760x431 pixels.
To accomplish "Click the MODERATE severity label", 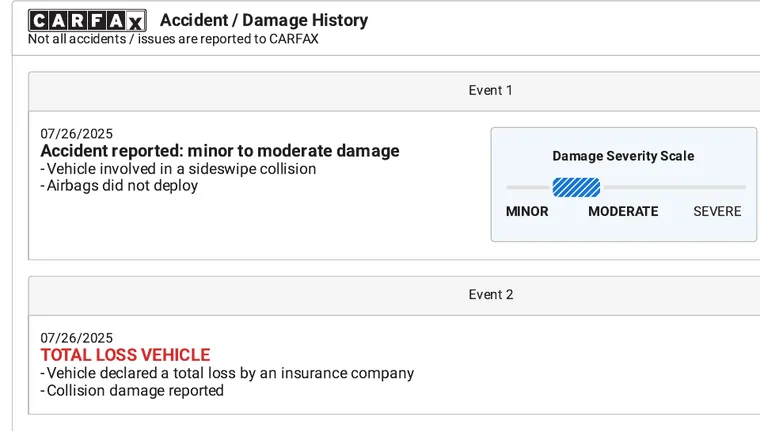I will click(x=623, y=211).
